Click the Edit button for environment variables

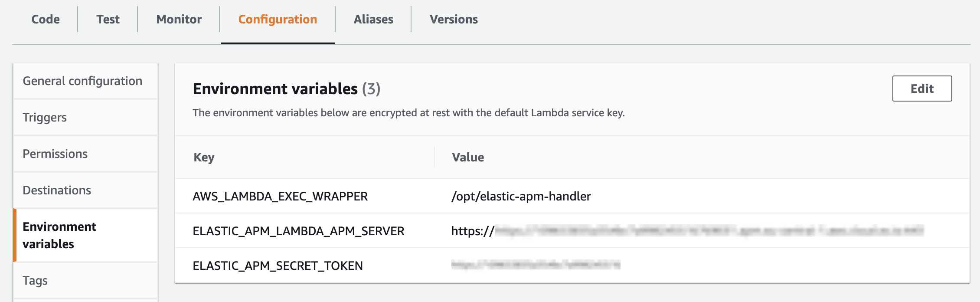click(x=921, y=88)
